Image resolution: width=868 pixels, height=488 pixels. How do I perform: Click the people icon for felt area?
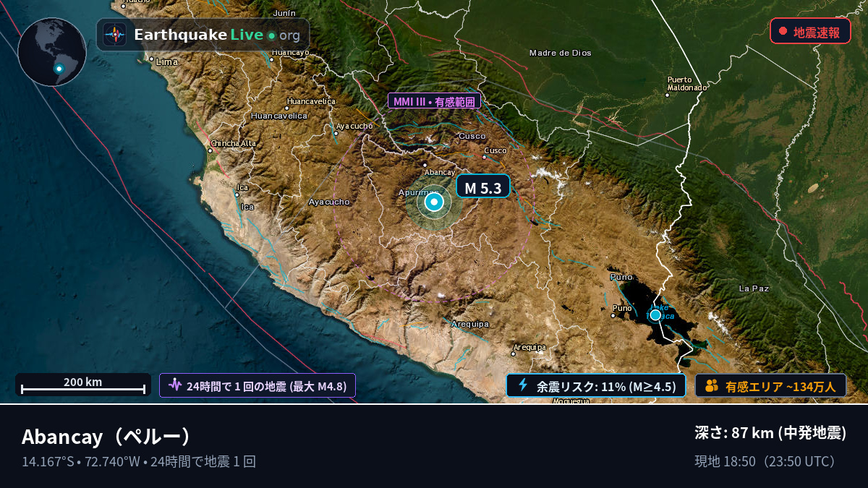(711, 385)
